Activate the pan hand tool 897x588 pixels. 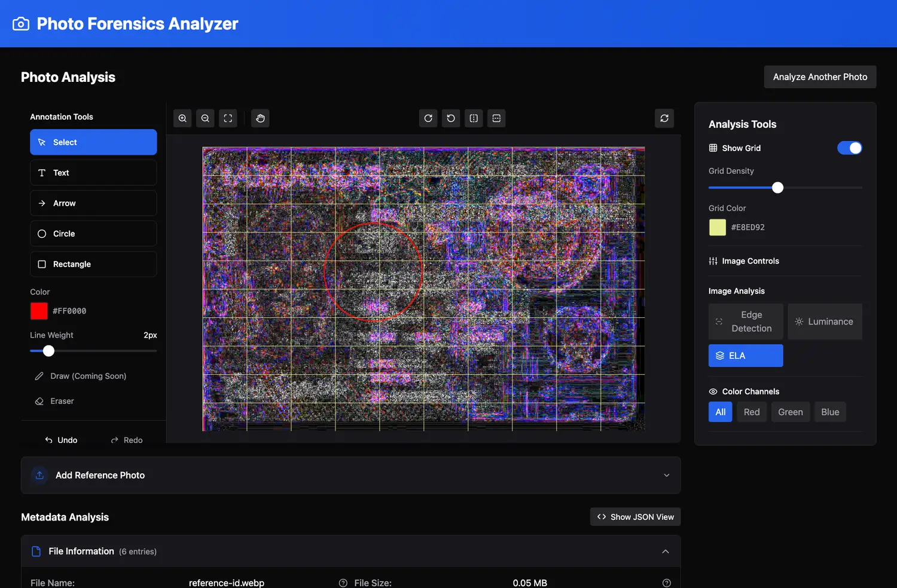(260, 118)
